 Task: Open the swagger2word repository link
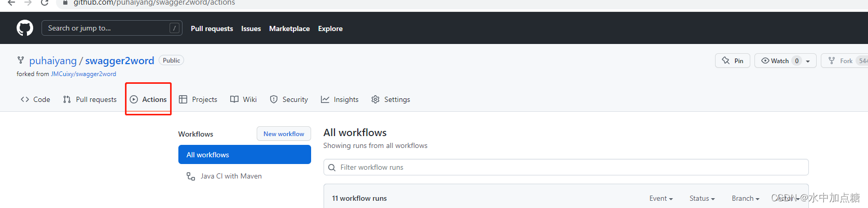coord(120,61)
